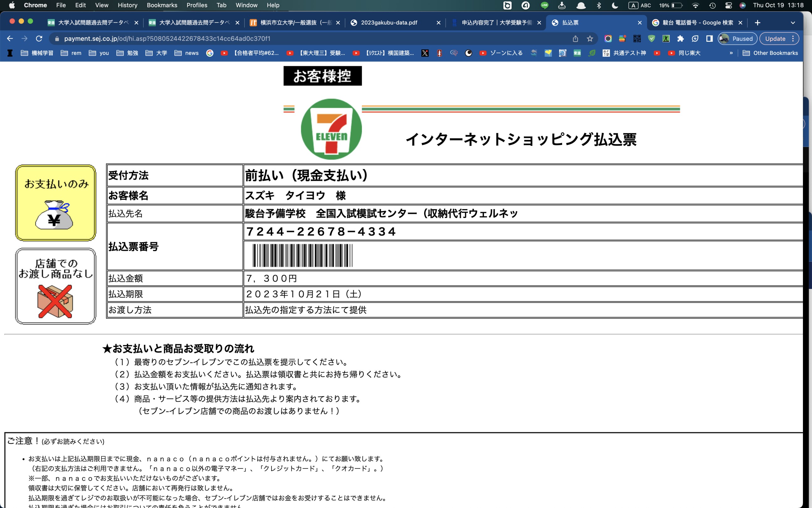Viewport: 812px width, 508px height.
Task: Open the 大学 bookmarks folder
Action: (x=156, y=53)
